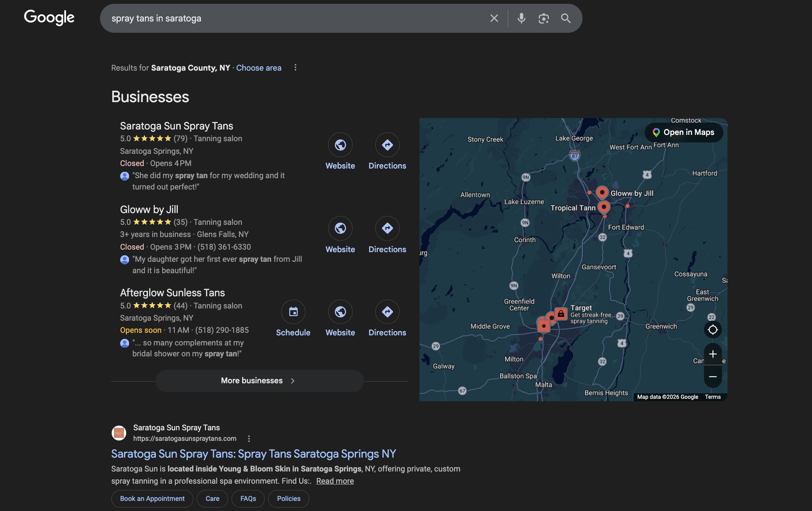Open Gloww by Jill business listing
The height and width of the screenshot is (511, 812).
click(149, 209)
